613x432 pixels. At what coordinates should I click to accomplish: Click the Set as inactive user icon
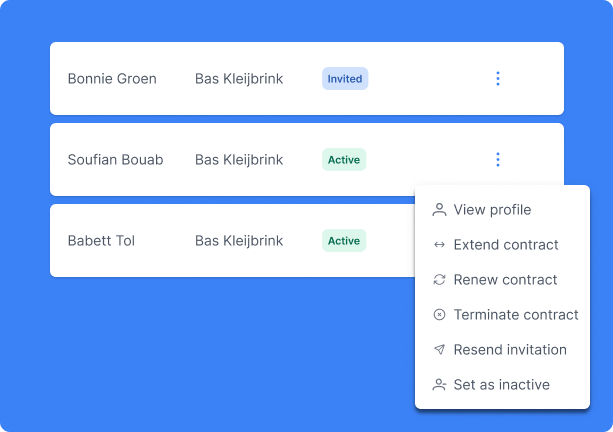click(439, 385)
